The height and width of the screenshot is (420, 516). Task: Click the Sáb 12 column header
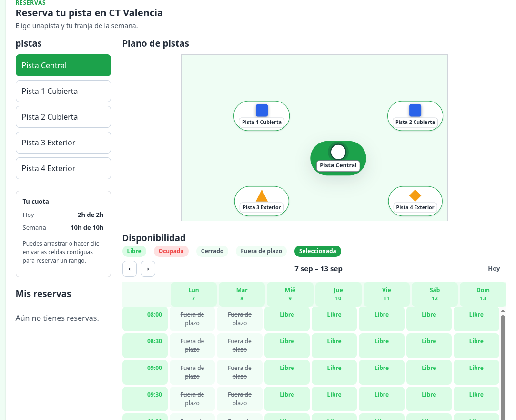pyautogui.click(x=435, y=294)
